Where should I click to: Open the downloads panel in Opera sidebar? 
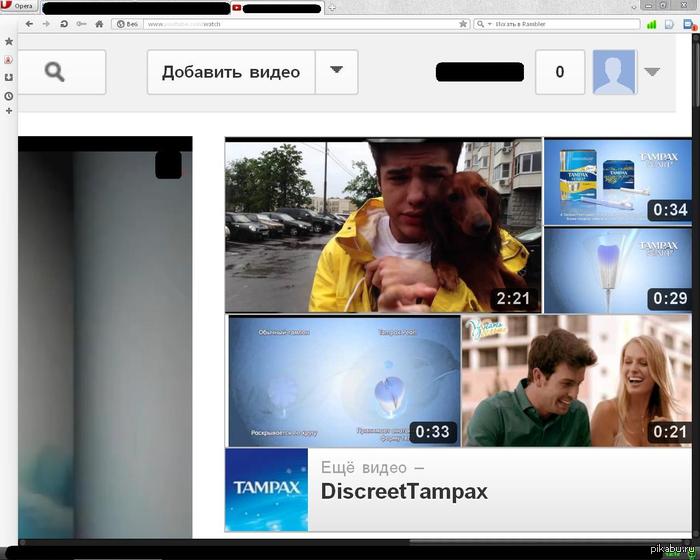[x=9, y=78]
